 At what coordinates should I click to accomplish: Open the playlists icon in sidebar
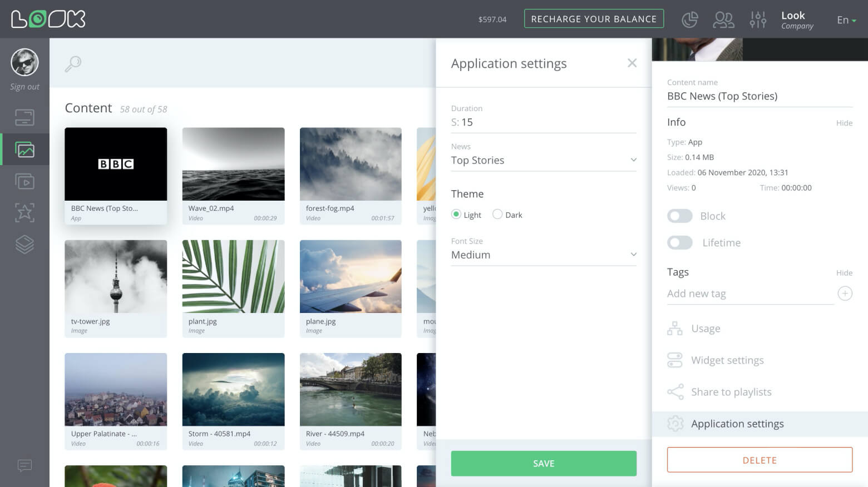click(x=24, y=182)
